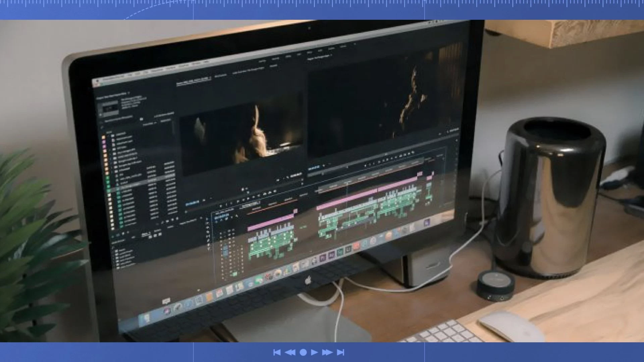This screenshot has width=644, height=362.
Task: Click the round stop/record dot button
Action: coord(303,352)
